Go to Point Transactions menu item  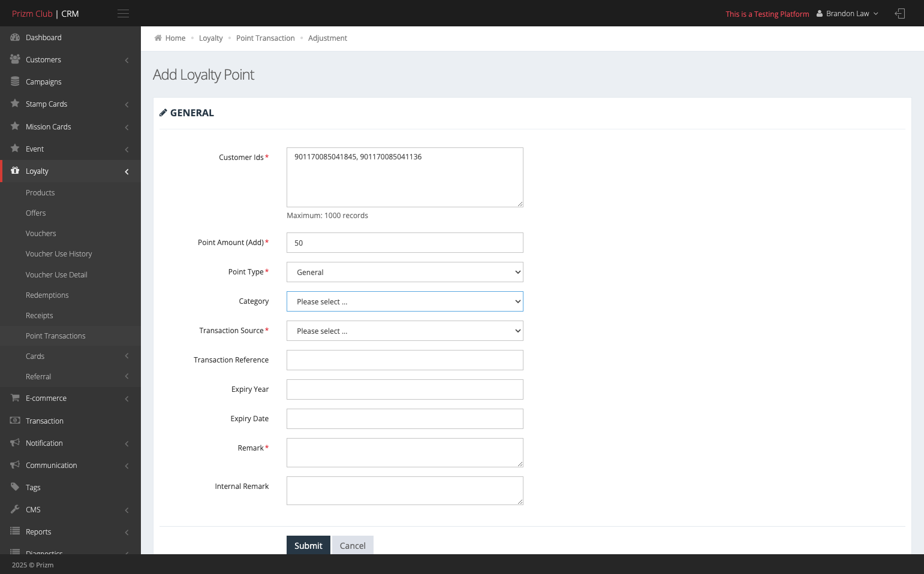coord(56,336)
